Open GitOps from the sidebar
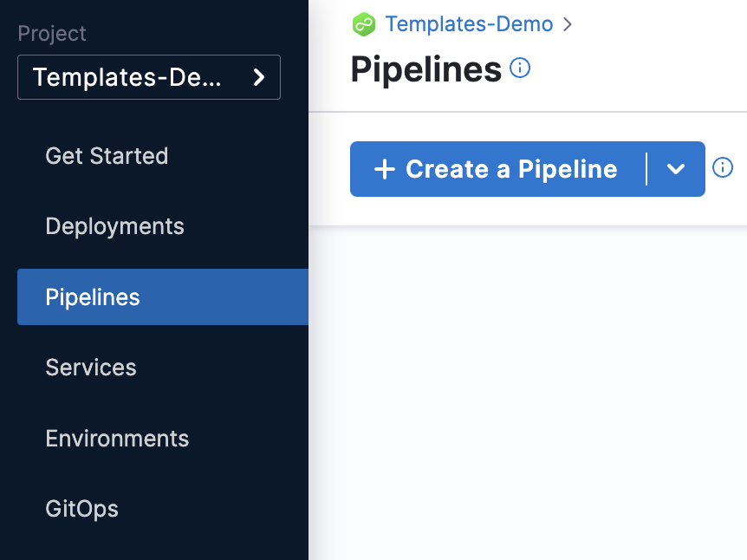Screen dimensions: 747x560 [x=81, y=509]
